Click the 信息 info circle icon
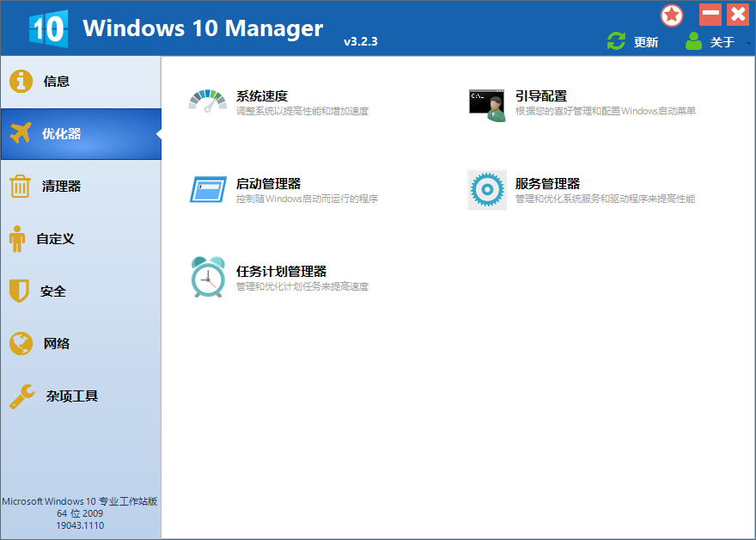 [x=21, y=81]
